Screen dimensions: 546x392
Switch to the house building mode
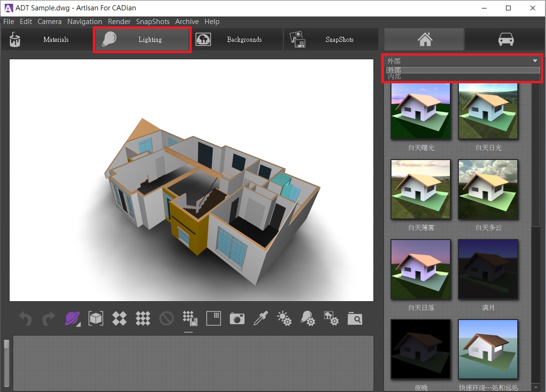click(x=424, y=40)
